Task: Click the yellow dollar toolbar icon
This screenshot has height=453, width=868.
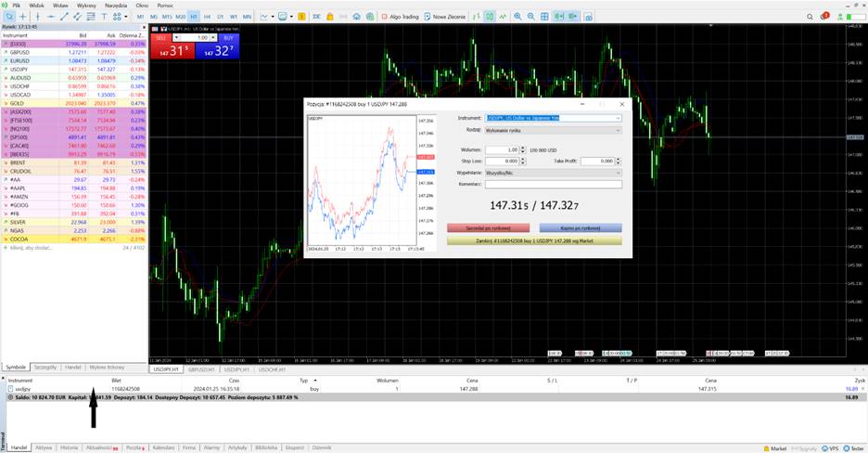Action: [301, 17]
